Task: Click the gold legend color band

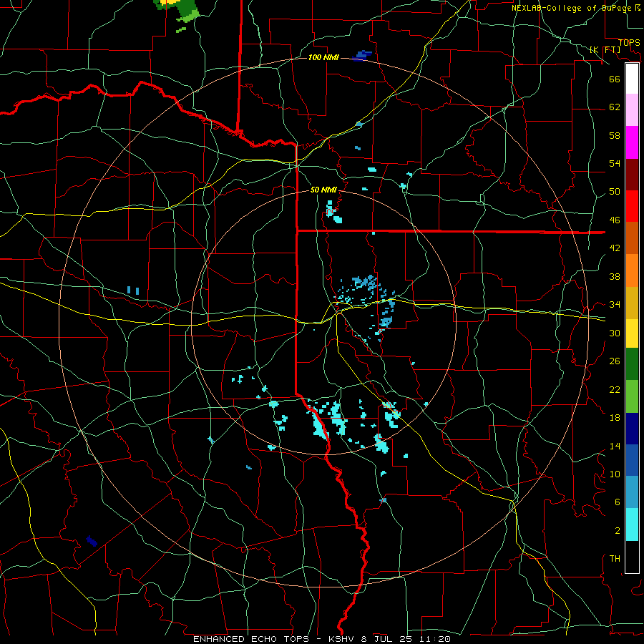Action: pos(632,303)
